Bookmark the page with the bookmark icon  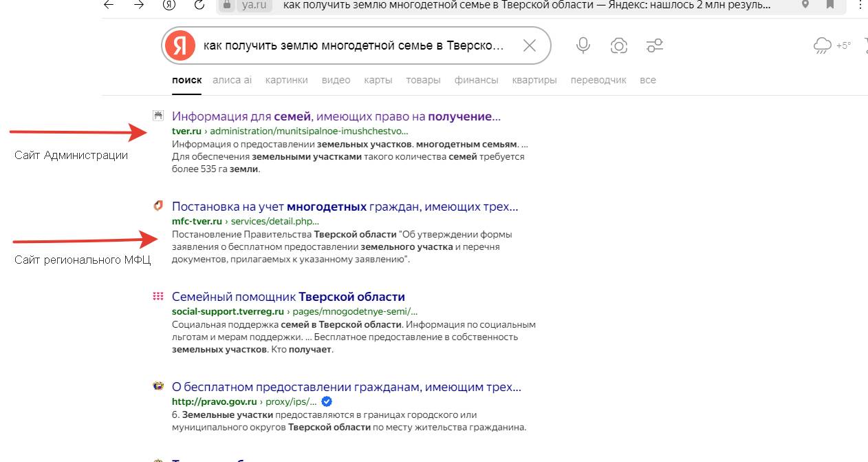pos(831,5)
